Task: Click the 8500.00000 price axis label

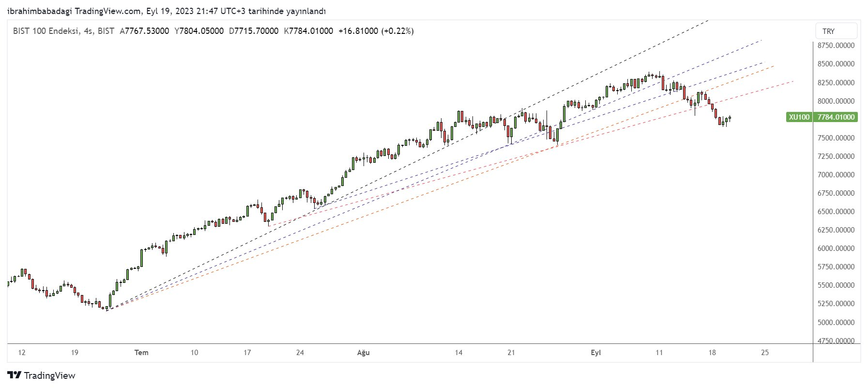Action: [x=836, y=64]
